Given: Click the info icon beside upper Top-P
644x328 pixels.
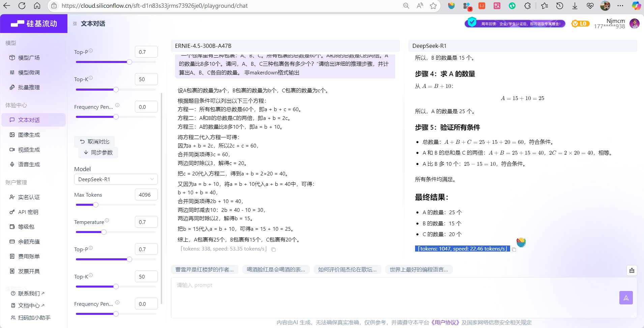Looking at the screenshot, I should pos(91,51).
